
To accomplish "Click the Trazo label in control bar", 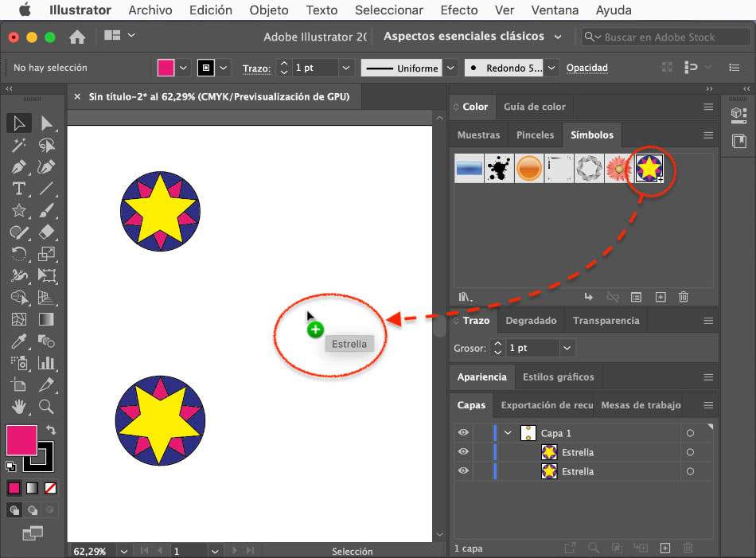I will tap(256, 68).
